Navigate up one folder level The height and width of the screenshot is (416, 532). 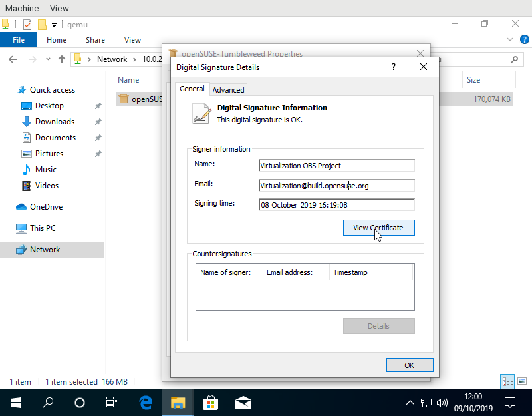(x=62, y=59)
